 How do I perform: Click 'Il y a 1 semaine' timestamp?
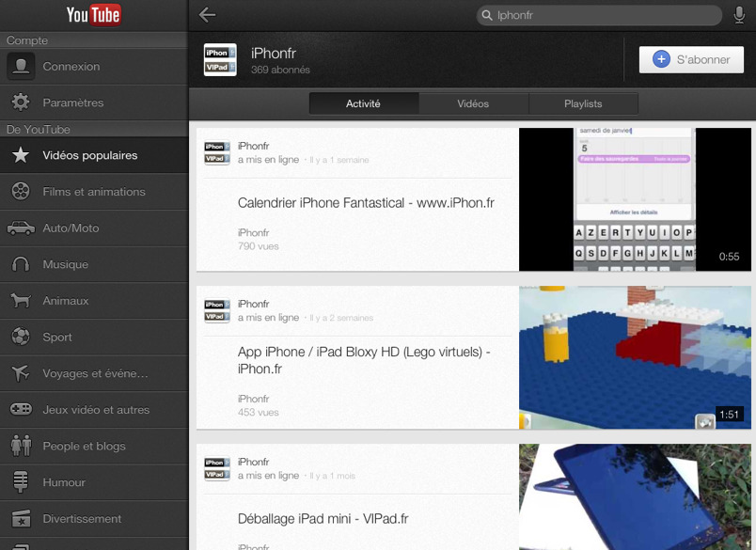pyautogui.click(x=339, y=160)
